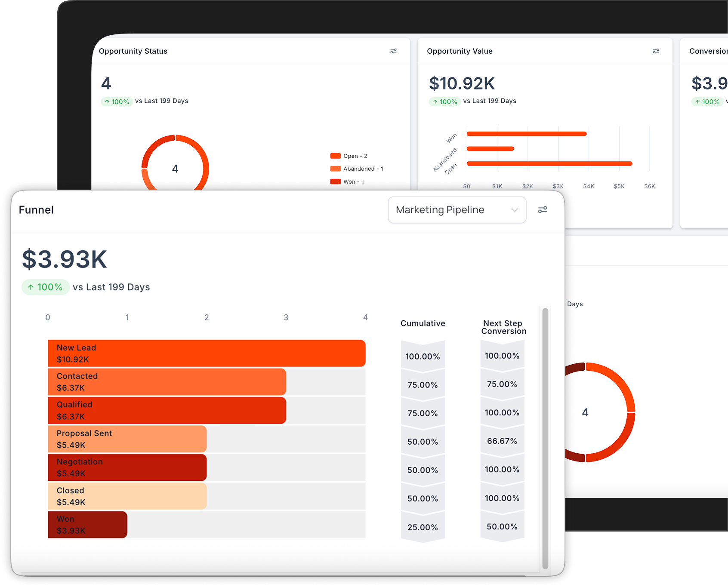Expand the Marketing Pipeline dropdown
This screenshot has height=587, width=728.
[457, 210]
